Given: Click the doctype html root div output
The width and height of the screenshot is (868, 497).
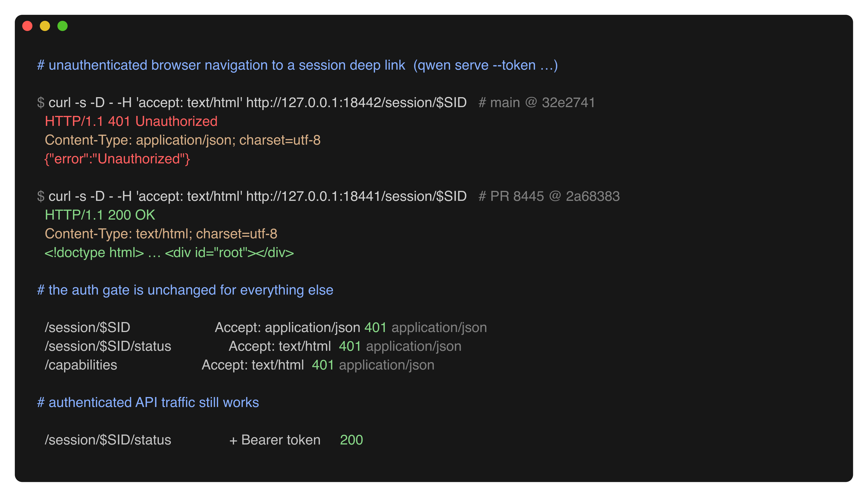Looking at the screenshot, I should [169, 253].
